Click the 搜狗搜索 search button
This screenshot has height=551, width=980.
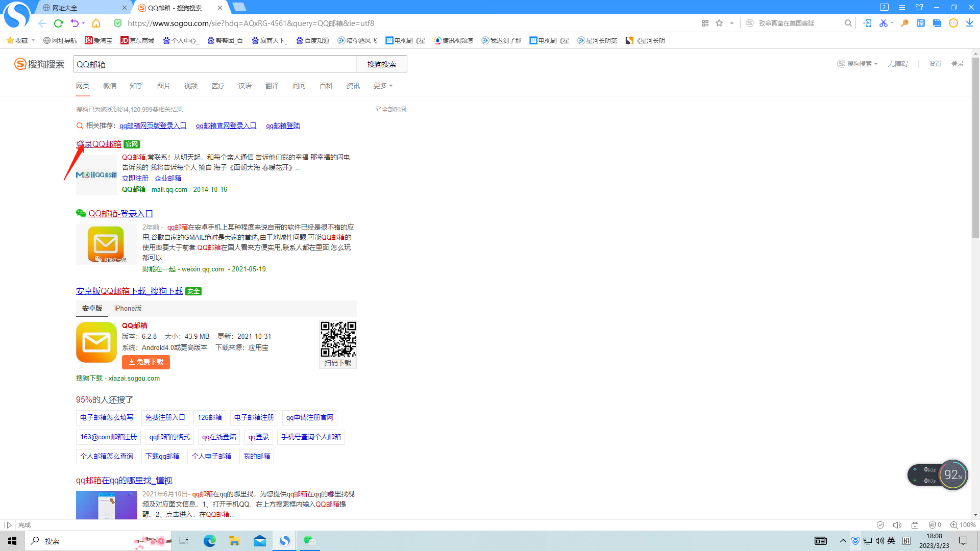[x=382, y=64]
